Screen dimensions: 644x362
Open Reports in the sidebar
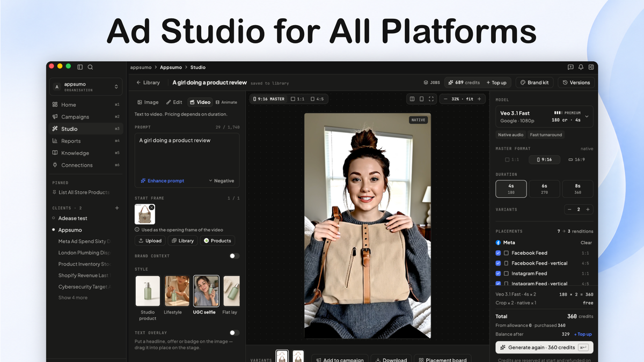tap(86, 141)
